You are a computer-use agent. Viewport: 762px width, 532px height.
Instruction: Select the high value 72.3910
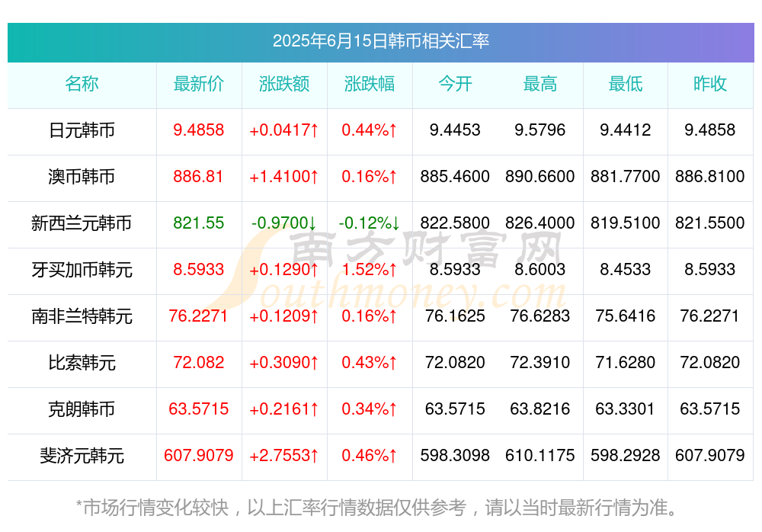(x=540, y=362)
